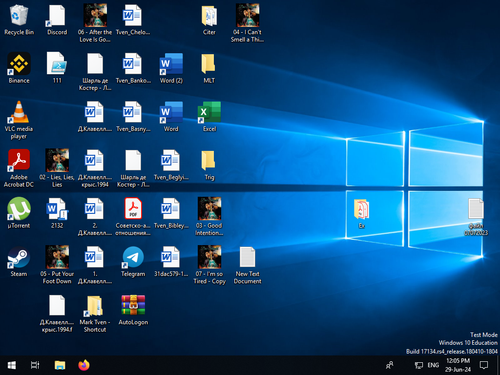
Task: Select the Tven_Beglyi Word document
Action: pyautogui.click(x=171, y=160)
